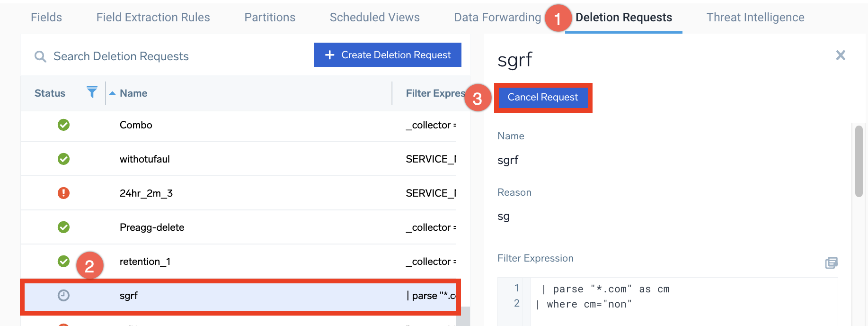Click the details panel vertical scrollbar
The height and width of the screenshot is (326, 868).
[859, 161]
